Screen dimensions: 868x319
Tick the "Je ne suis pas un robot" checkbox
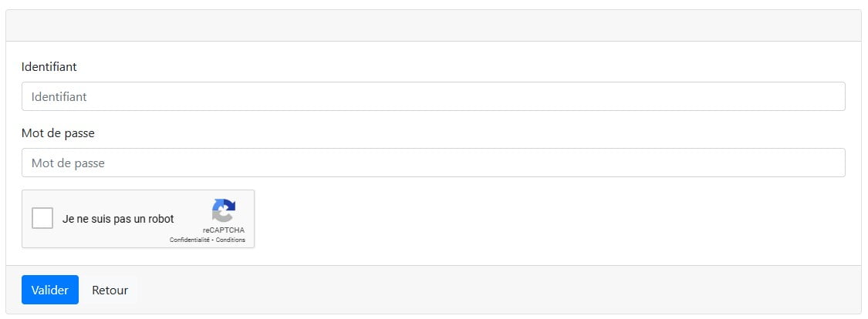[x=42, y=218]
